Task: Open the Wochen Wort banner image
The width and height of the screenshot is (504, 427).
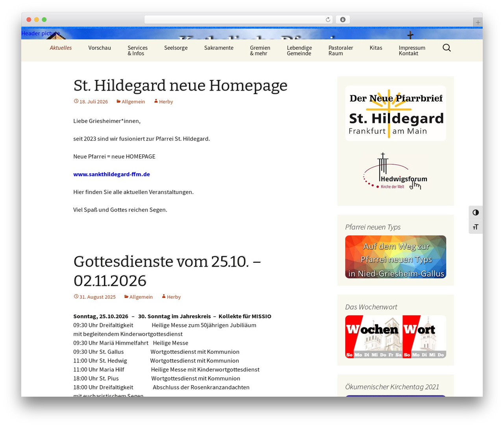Action: click(x=396, y=337)
